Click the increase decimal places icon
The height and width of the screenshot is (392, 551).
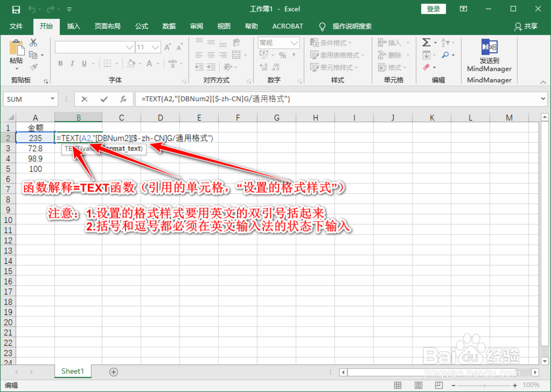[x=262, y=68]
